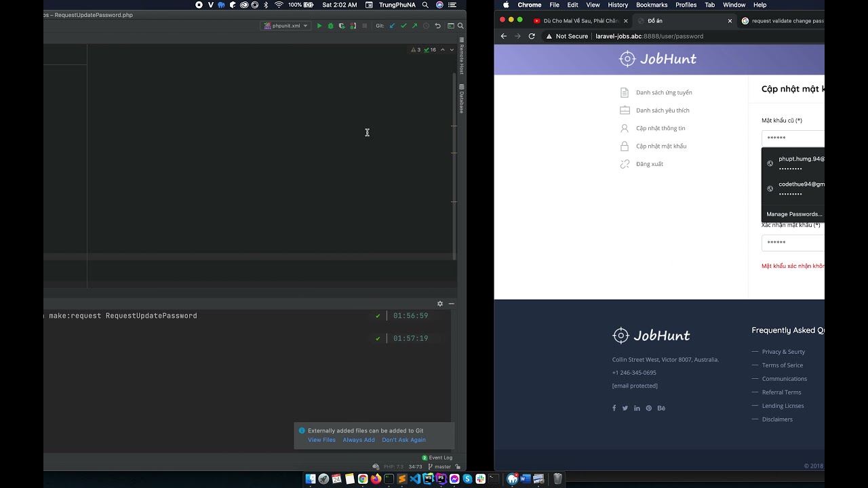Close the Đồ án tab
Image resolution: width=868 pixels, height=488 pixels.
click(x=730, y=21)
